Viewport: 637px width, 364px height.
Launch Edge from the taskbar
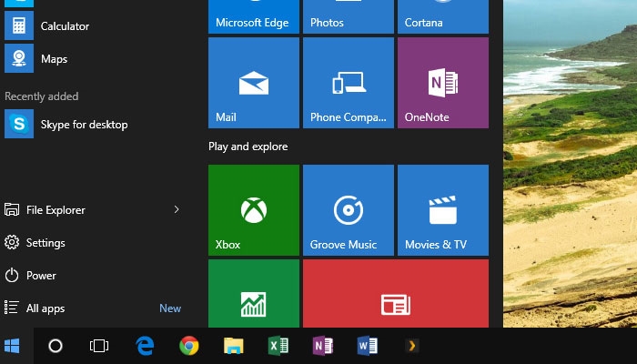145,346
